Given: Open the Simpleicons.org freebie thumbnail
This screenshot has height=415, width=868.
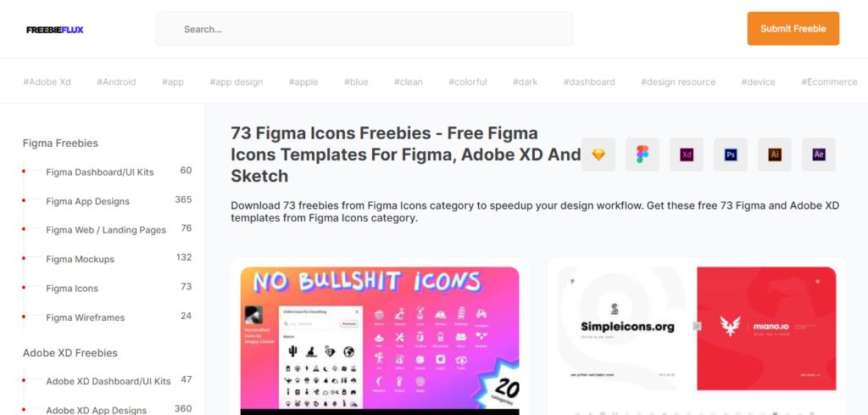Looking at the screenshot, I should (698, 334).
